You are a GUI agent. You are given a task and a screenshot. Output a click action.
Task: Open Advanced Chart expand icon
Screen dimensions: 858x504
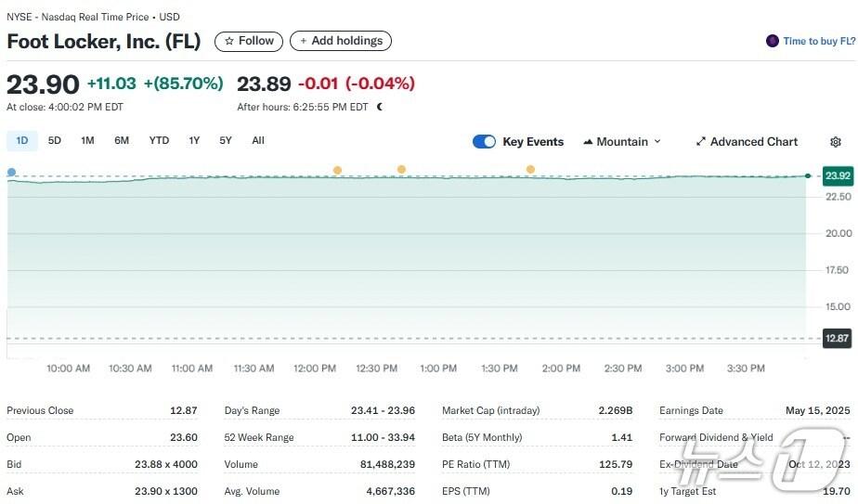coord(701,142)
